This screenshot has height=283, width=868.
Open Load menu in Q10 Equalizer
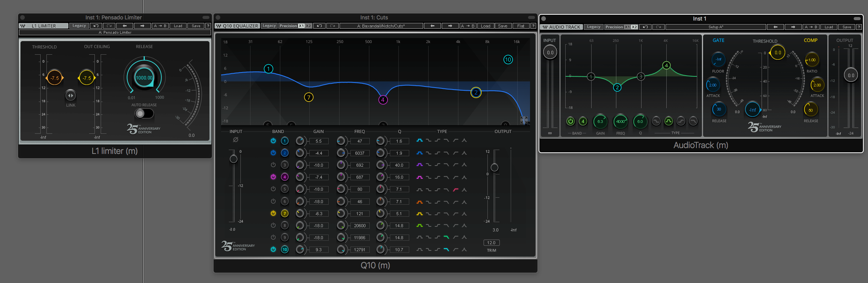tap(485, 26)
